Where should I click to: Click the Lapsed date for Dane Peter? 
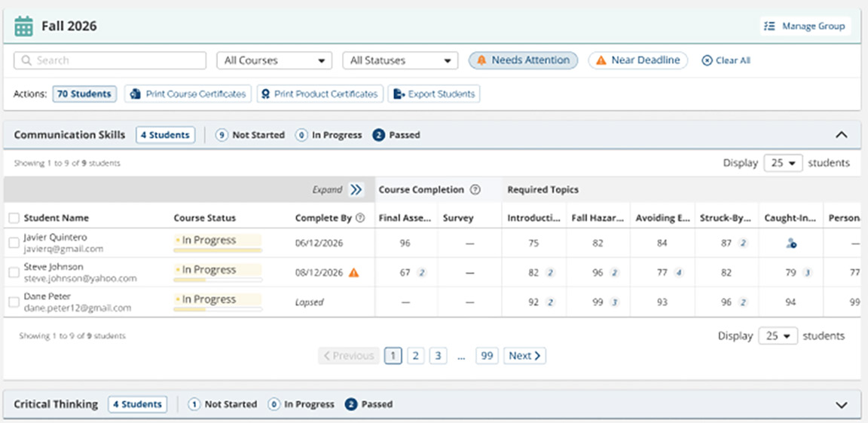310,302
